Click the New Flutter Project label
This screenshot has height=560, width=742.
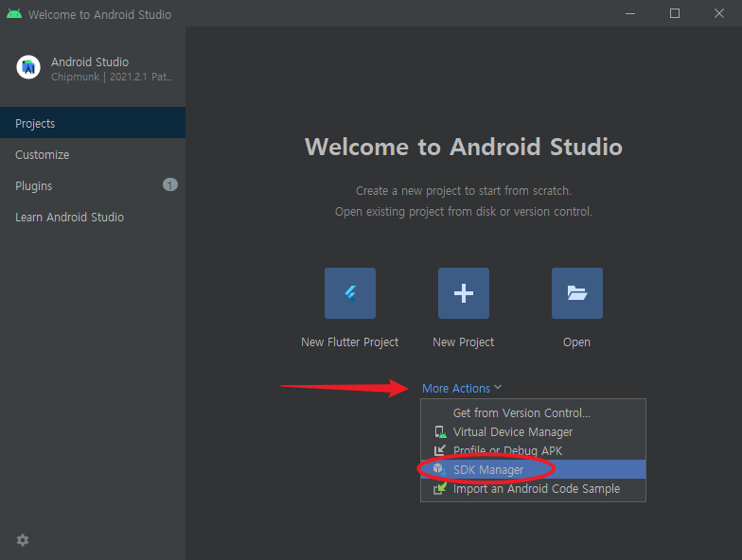(x=350, y=342)
